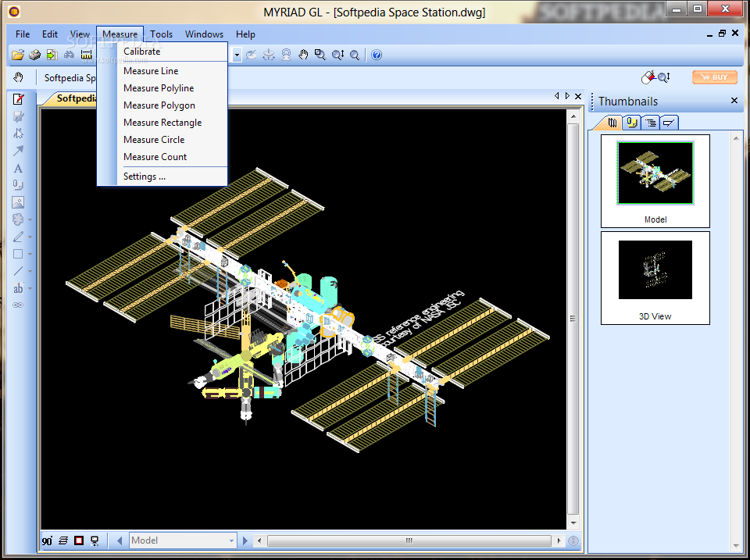750x560 pixels.
Task: Select the Model thumbnail
Action: 655,180
